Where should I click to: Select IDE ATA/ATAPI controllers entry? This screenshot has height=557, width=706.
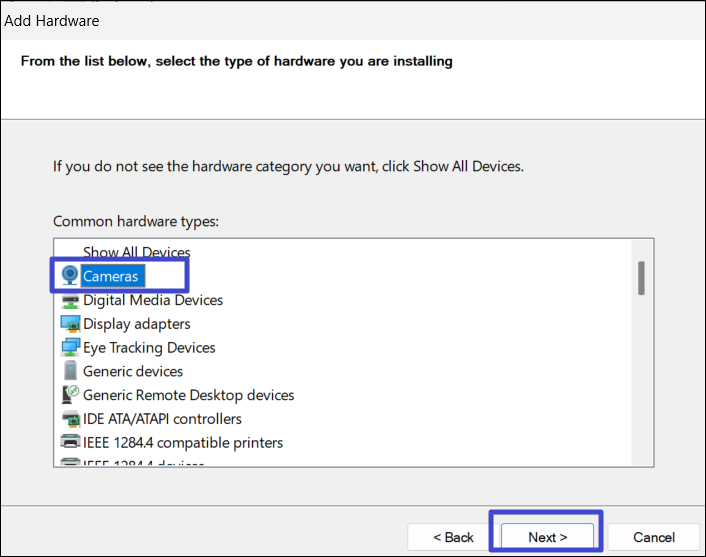tap(162, 419)
